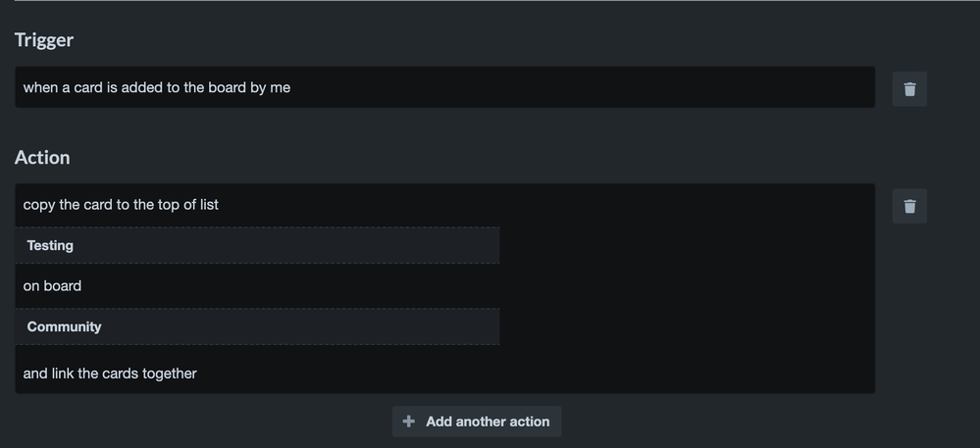The width and height of the screenshot is (980, 448).
Task: Remove the copy card action via trash icon
Action: [x=909, y=206]
